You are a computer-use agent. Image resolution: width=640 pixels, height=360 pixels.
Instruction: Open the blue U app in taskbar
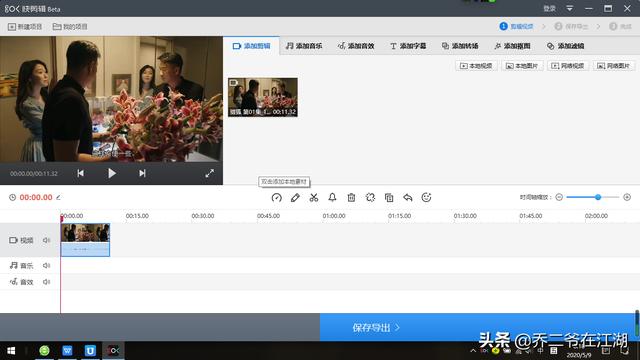[x=90, y=351]
